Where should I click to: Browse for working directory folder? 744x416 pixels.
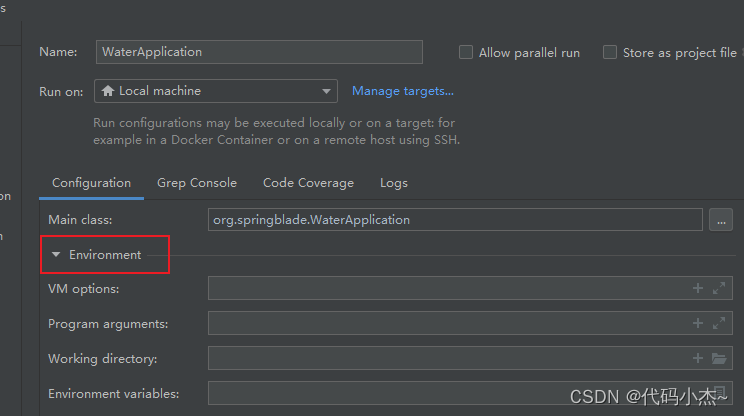(x=719, y=358)
